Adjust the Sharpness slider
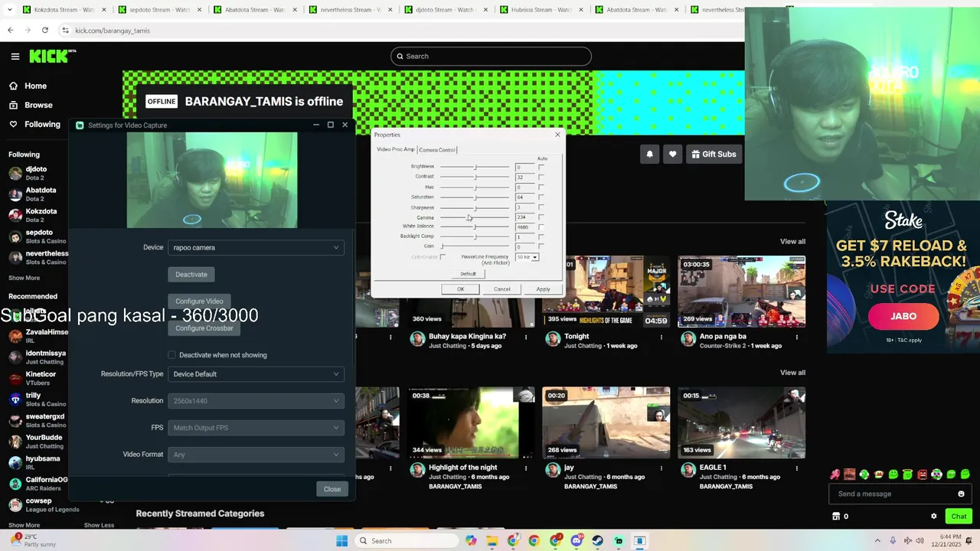Screen dimensions: 980x551 (x=474, y=207)
